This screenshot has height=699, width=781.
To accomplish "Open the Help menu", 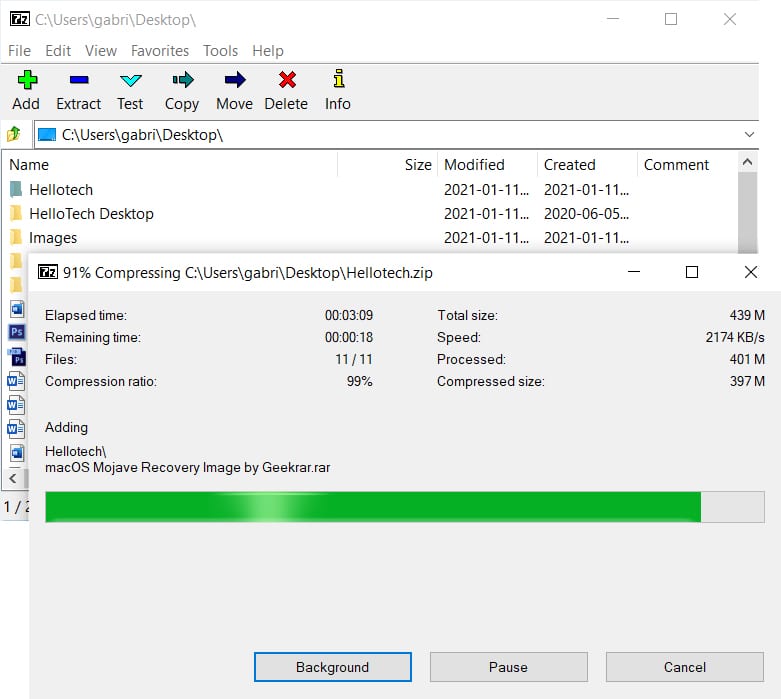I will 267,51.
